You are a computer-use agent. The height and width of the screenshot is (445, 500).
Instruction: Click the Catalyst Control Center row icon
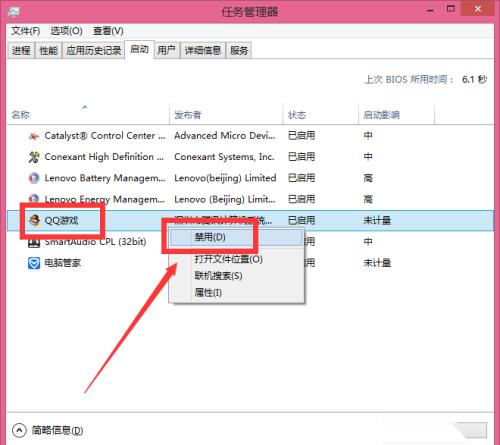tap(34, 136)
